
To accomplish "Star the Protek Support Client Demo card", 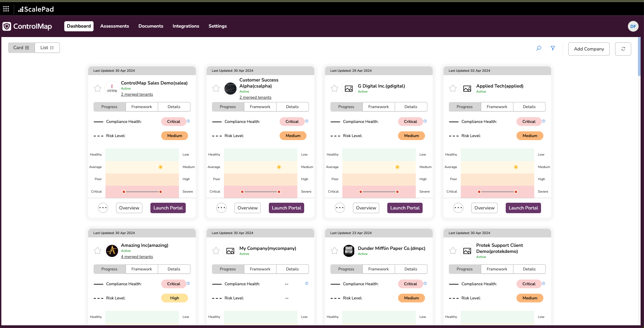I will 453,251.
